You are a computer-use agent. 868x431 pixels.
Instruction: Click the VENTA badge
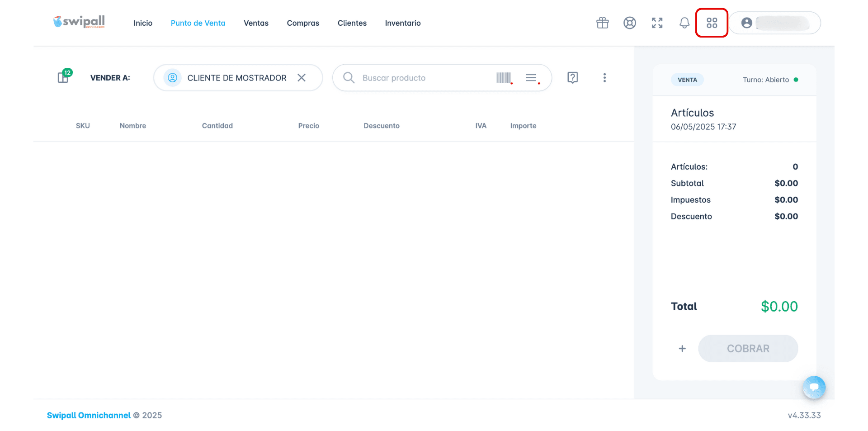point(687,80)
